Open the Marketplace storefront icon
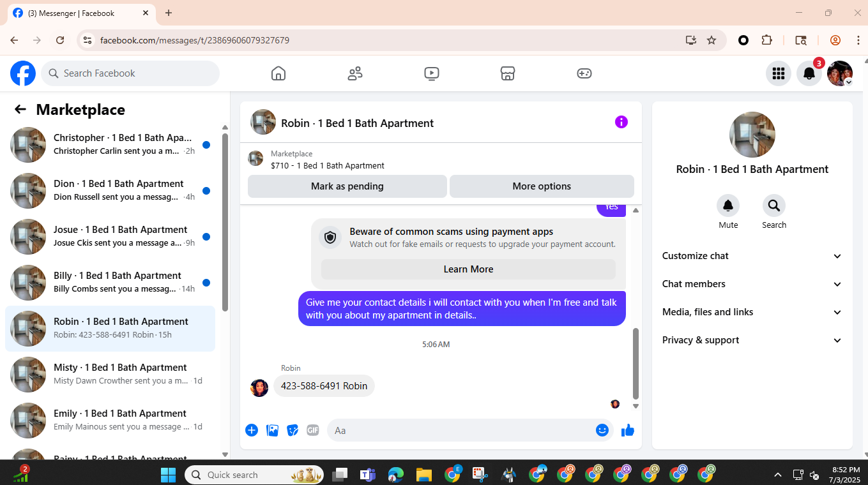868x485 pixels. click(x=508, y=73)
